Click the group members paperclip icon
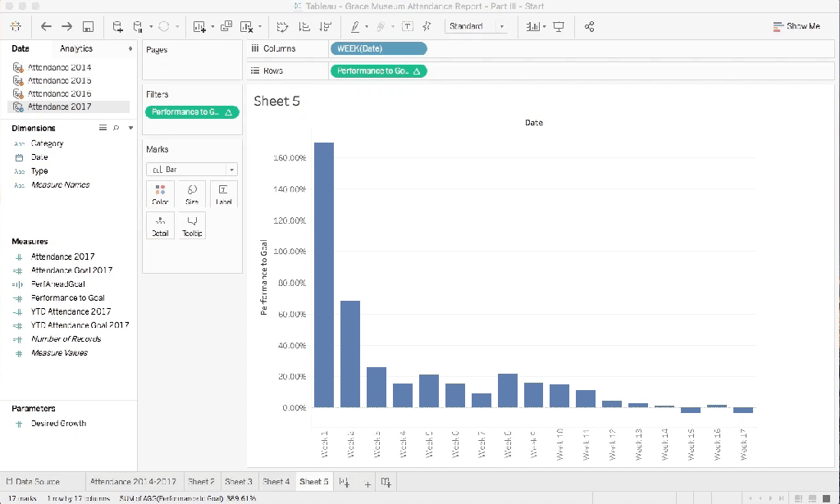 click(381, 26)
